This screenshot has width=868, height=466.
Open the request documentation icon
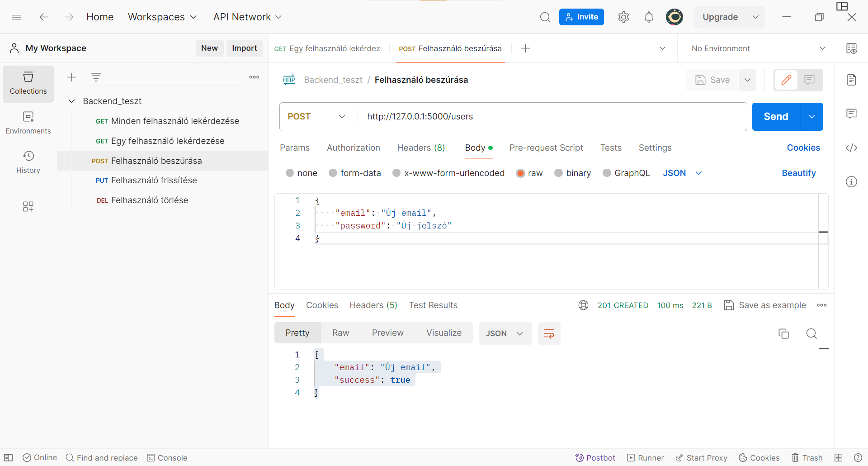click(x=851, y=80)
